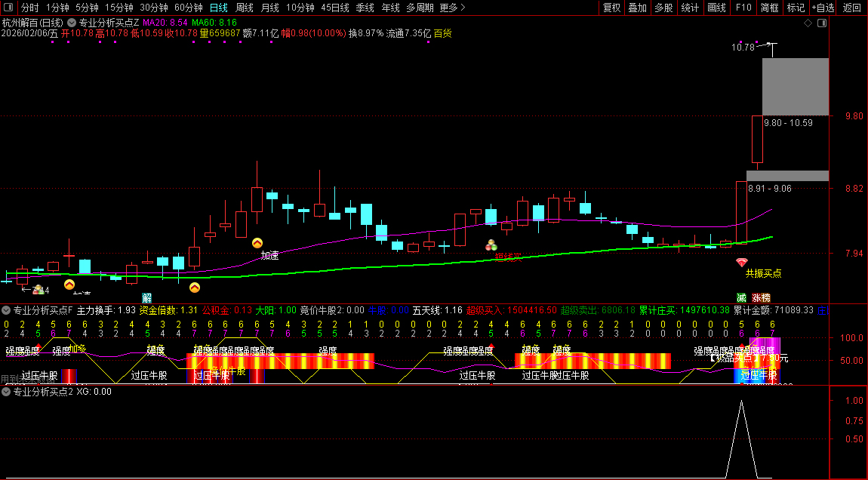Select the 10分钟 period tab
This screenshot has width=868, height=480.
[x=300, y=8]
